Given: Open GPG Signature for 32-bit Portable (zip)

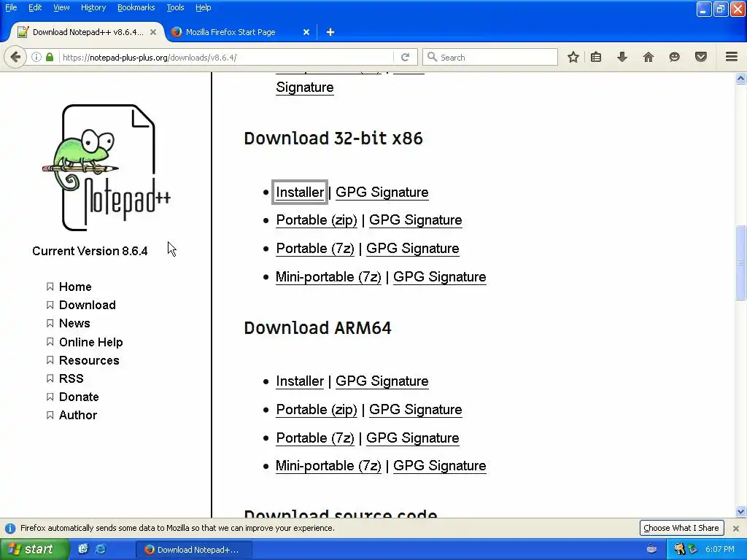Looking at the screenshot, I should coord(415,220).
